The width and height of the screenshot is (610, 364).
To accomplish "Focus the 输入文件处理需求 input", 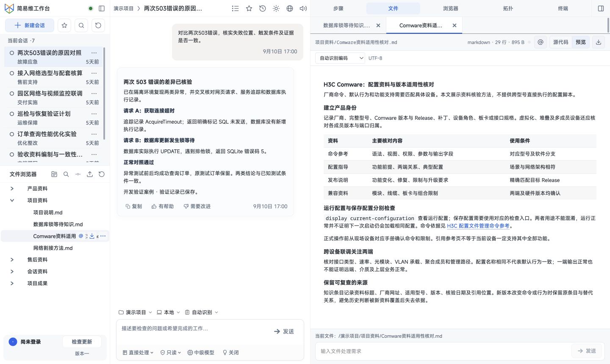I will coord(443,351).
